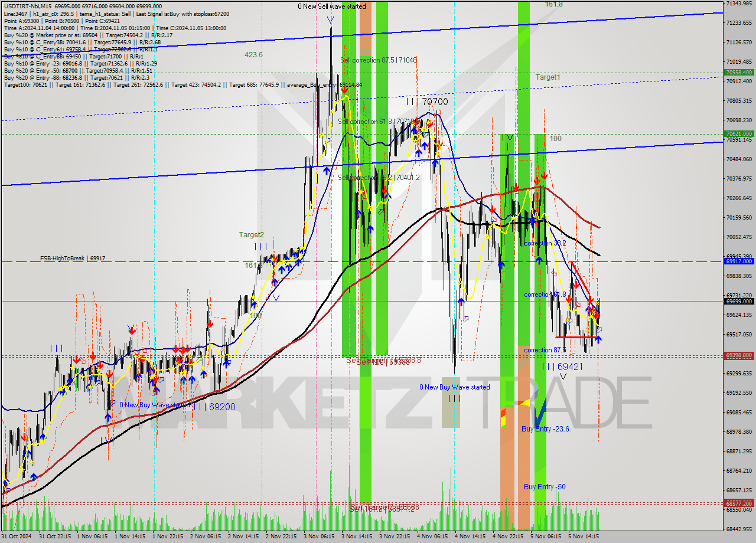
Task: Click the red 68577.200 price tag
Action: tap(739, 503)
